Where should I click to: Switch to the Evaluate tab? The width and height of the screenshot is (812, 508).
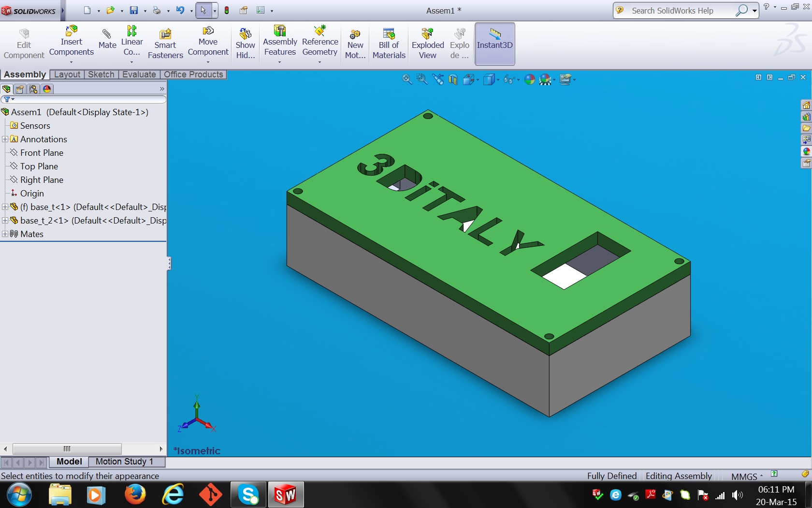[x=139, y=75]
